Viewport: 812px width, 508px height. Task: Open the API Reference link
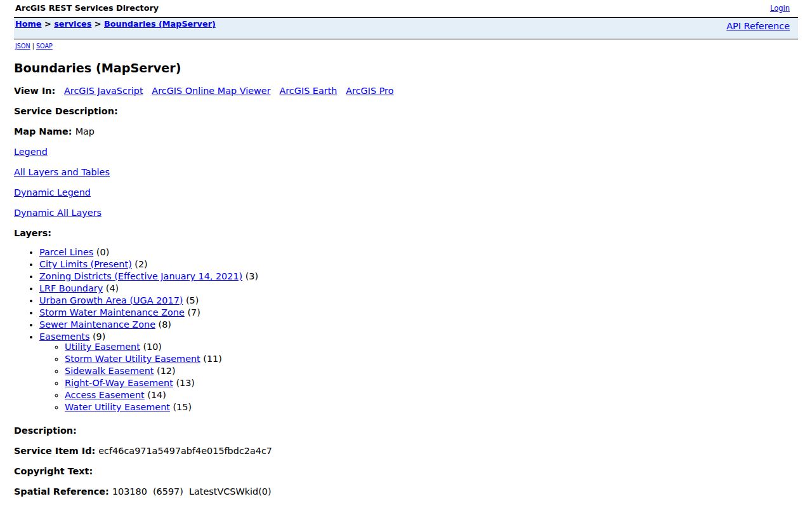click(x=758, y=26)
